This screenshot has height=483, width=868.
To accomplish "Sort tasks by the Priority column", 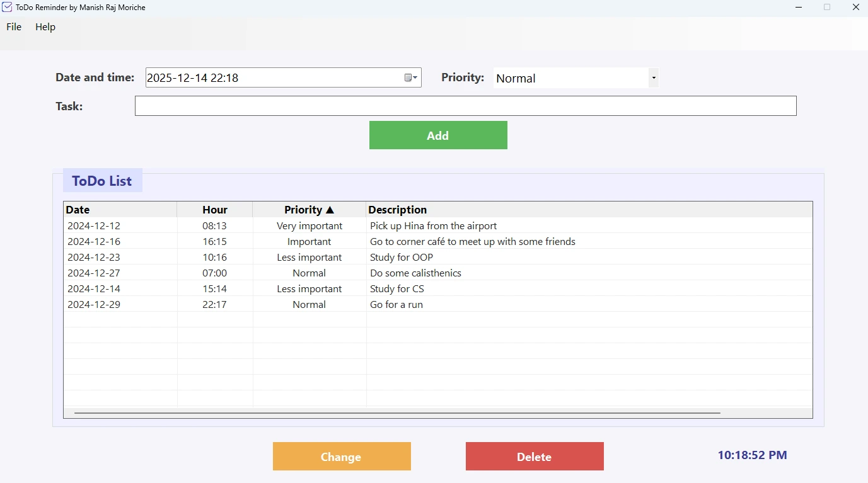I will coord(309,209).
